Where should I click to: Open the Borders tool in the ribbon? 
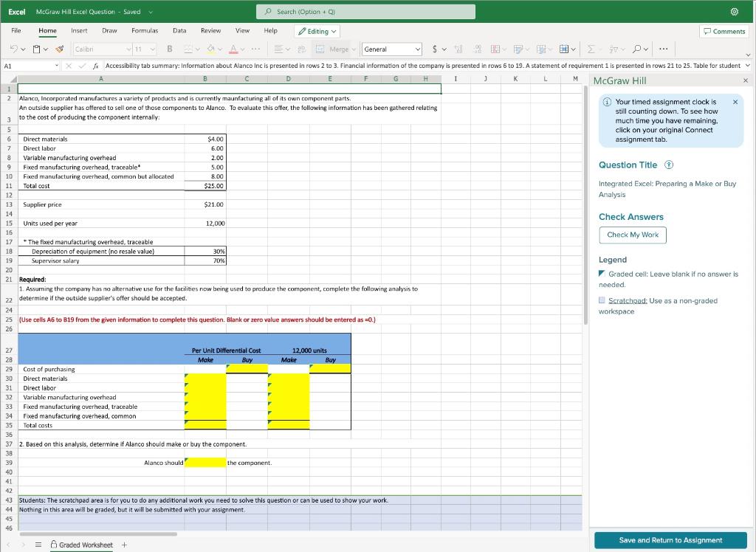click(188, 49)
